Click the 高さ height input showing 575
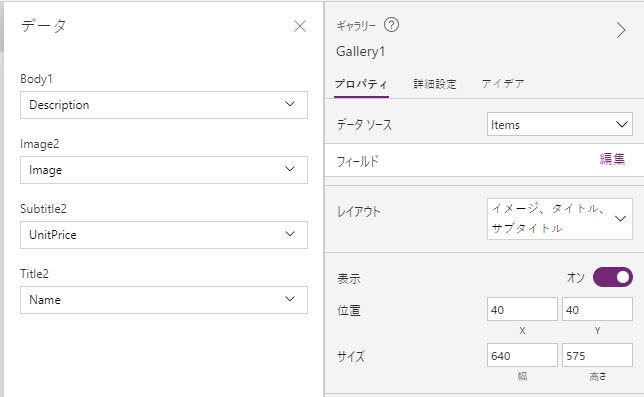This screenshot has width=644, height=397. (x=597, y=355)
